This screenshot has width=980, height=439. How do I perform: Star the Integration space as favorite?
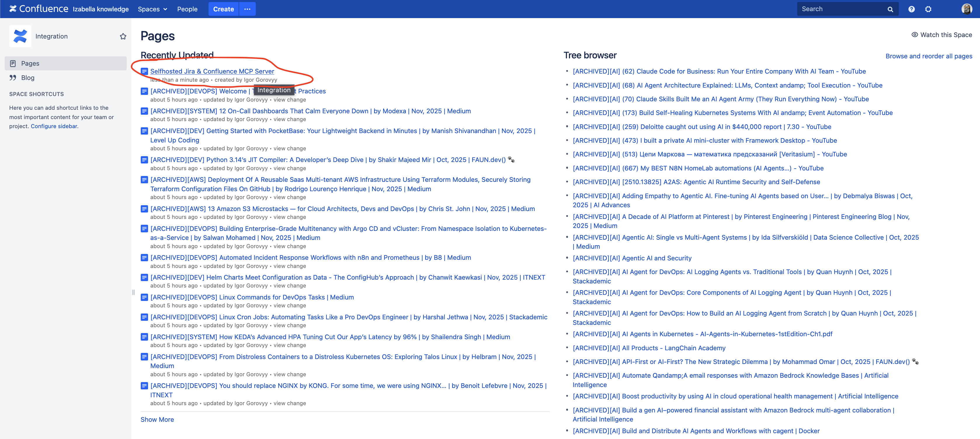click(x=123, y=36)
